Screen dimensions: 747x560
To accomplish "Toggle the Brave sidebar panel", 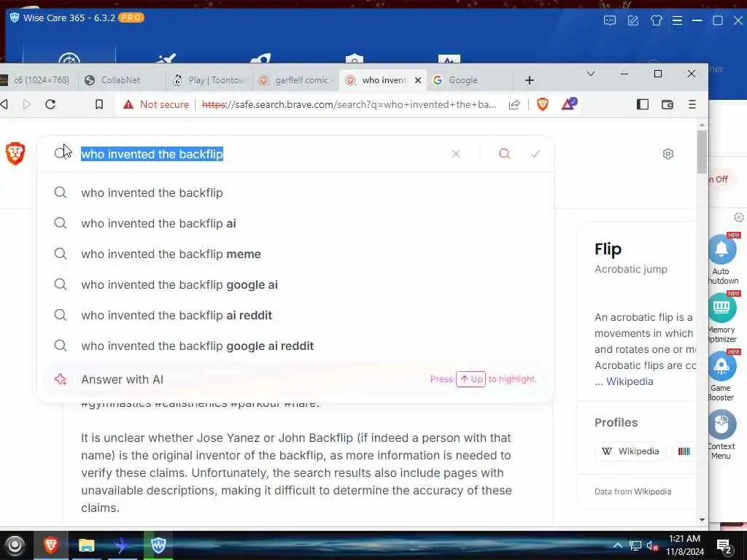I will 642,104.
